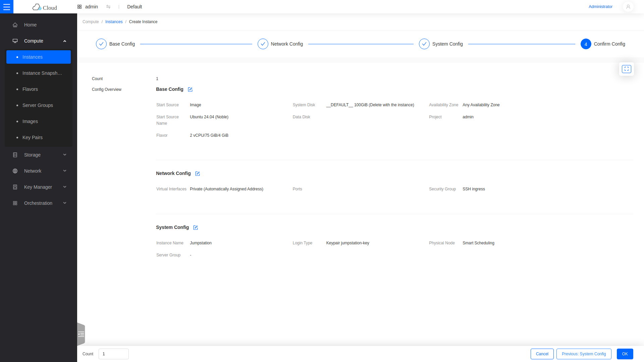The height and width of the screenshot is (362, 644).
Task: Click the fullscreen toggle icon
Action: [626, 69]
